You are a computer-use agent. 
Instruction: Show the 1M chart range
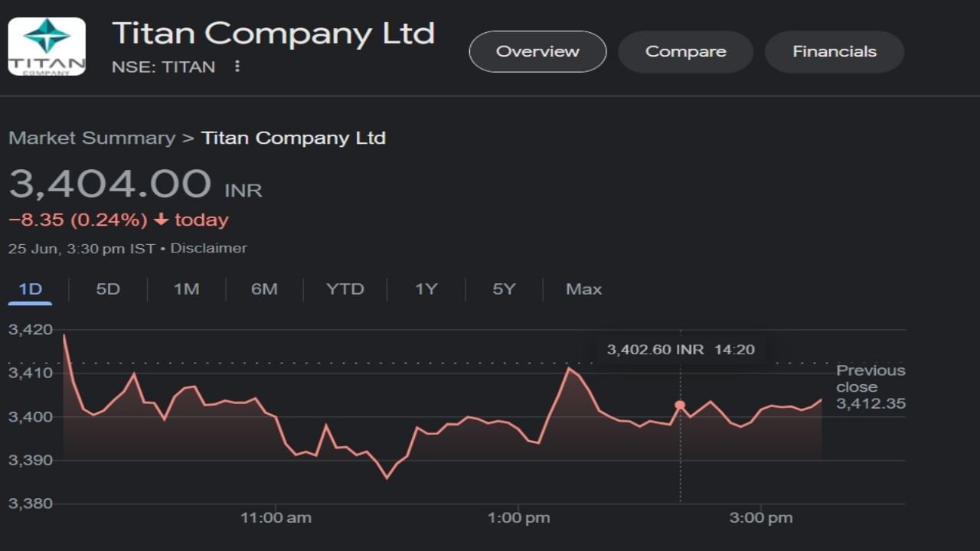(x=186, y=289)
